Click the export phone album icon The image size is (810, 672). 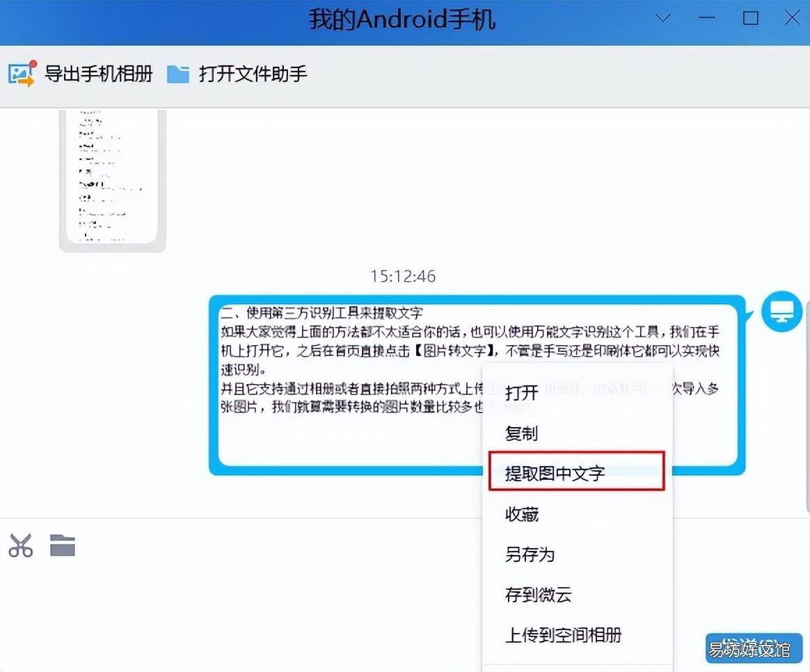click(22, 74)
